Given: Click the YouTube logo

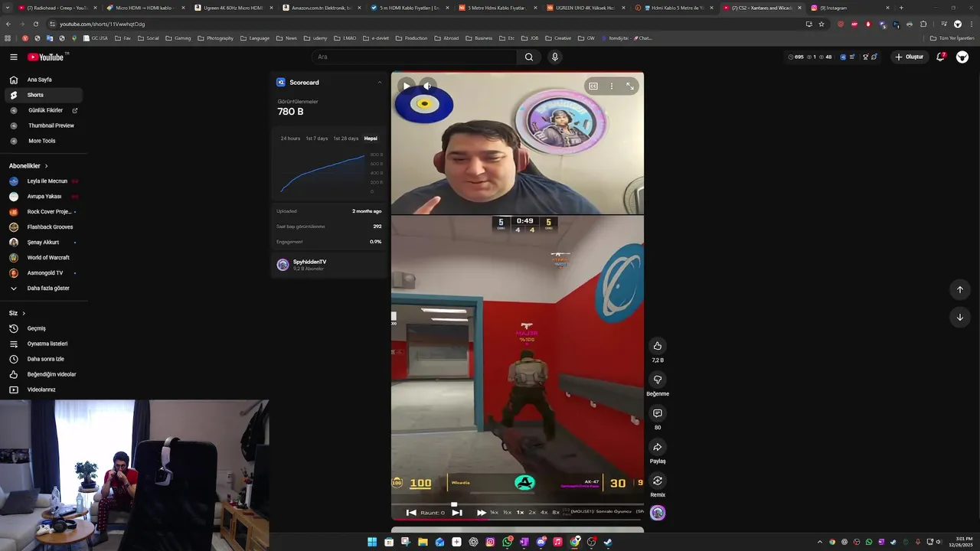Looking at the screenshot, I should pyautogui.click(x=47, y=57).
